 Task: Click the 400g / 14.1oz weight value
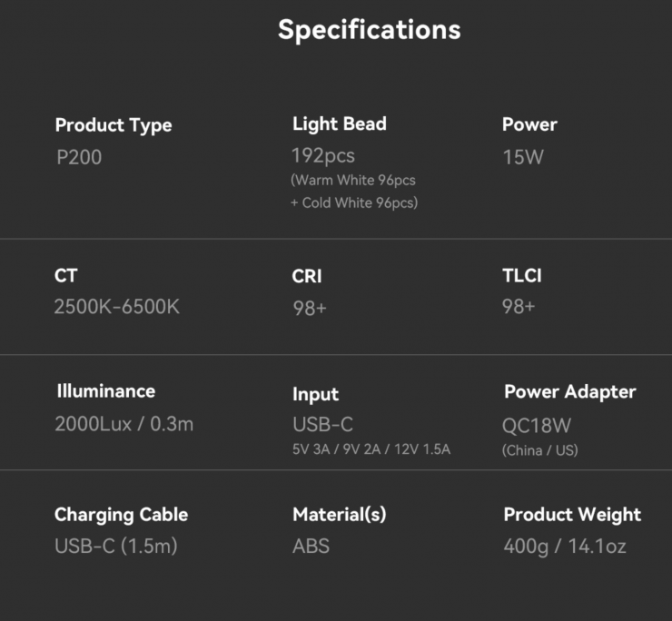click(x=565, y=546)
